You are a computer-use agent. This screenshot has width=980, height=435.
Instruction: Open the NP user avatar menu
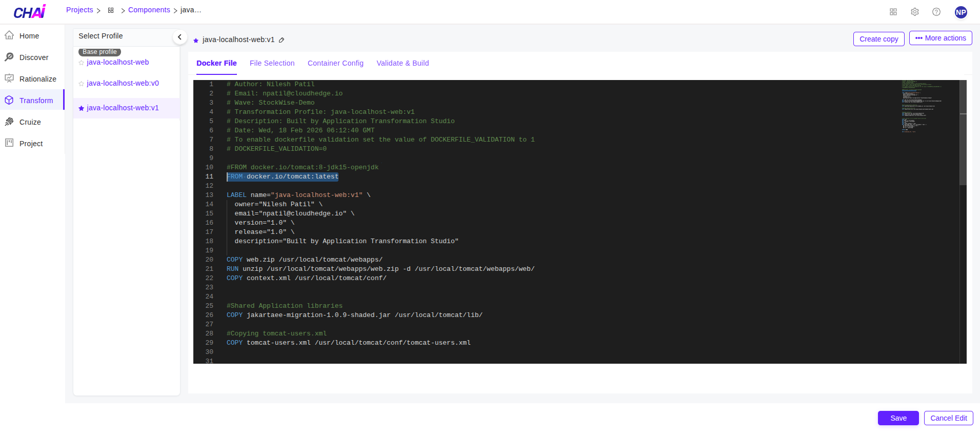click(961, 12)
